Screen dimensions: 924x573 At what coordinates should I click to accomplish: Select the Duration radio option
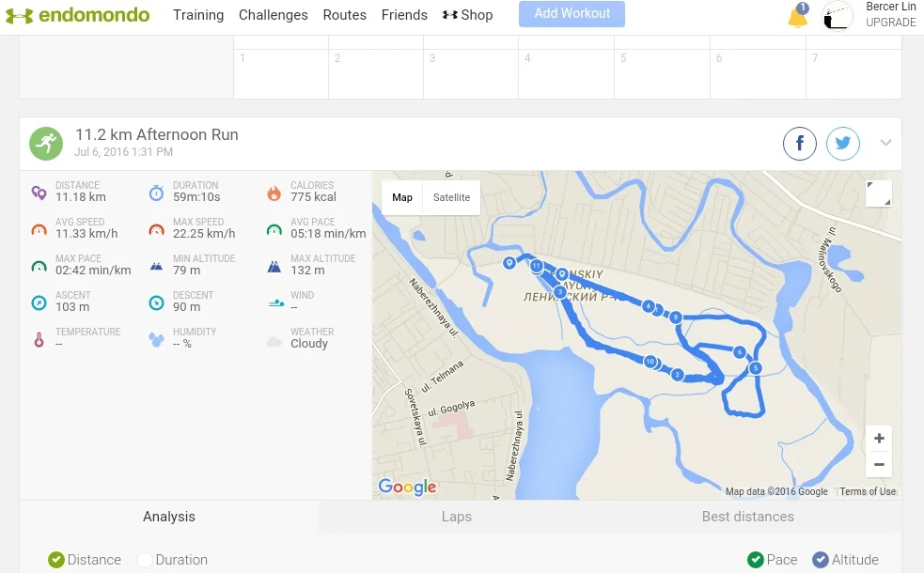pos(145,560)
